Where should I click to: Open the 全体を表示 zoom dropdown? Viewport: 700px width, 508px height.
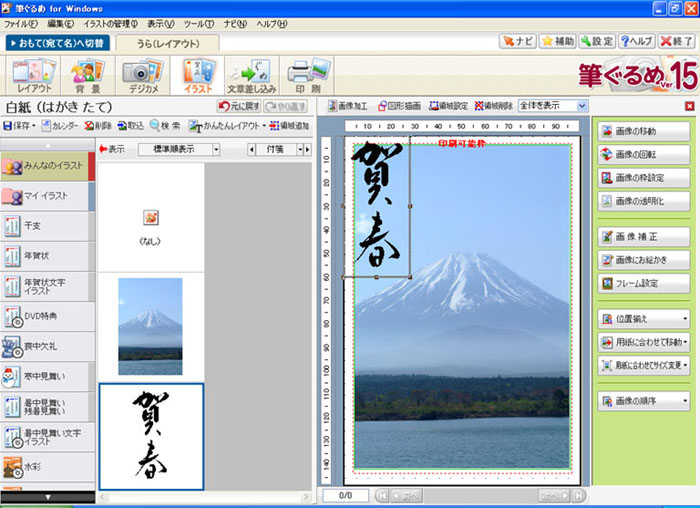point(581,105)
